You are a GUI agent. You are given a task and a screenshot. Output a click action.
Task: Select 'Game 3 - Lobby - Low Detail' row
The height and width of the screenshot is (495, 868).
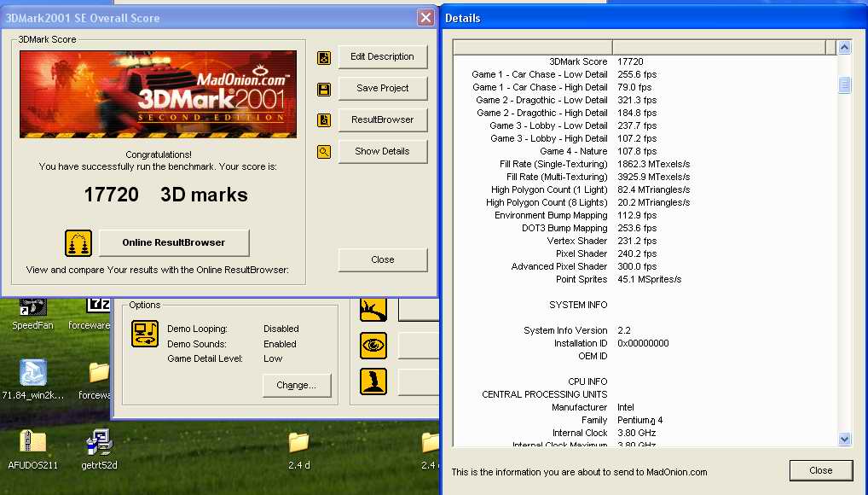coord(645,125)
